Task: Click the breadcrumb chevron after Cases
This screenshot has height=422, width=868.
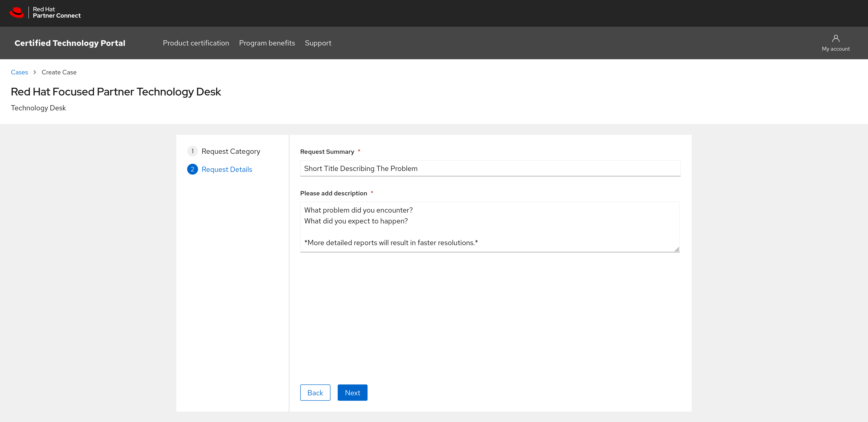Action: pos(35,72)
